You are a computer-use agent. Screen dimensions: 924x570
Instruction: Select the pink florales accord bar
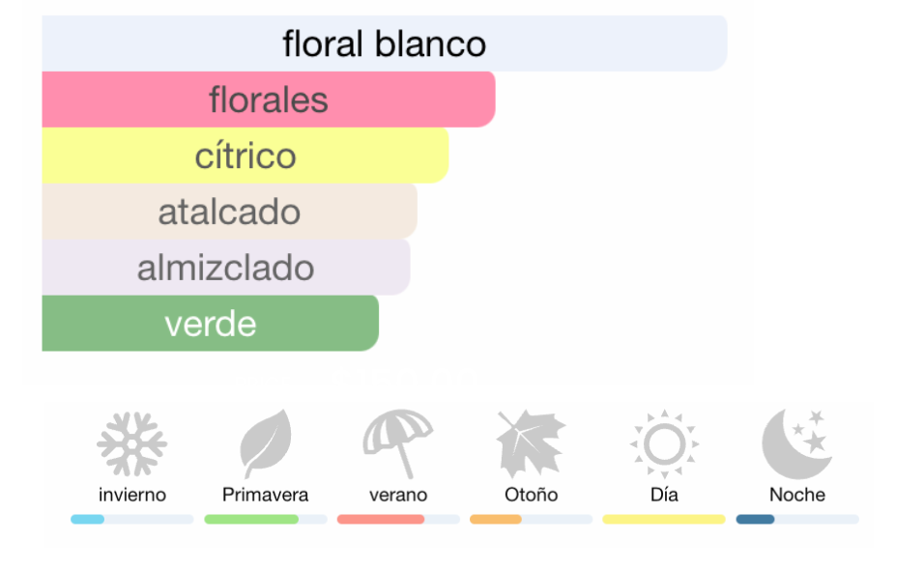pos(269,100)
